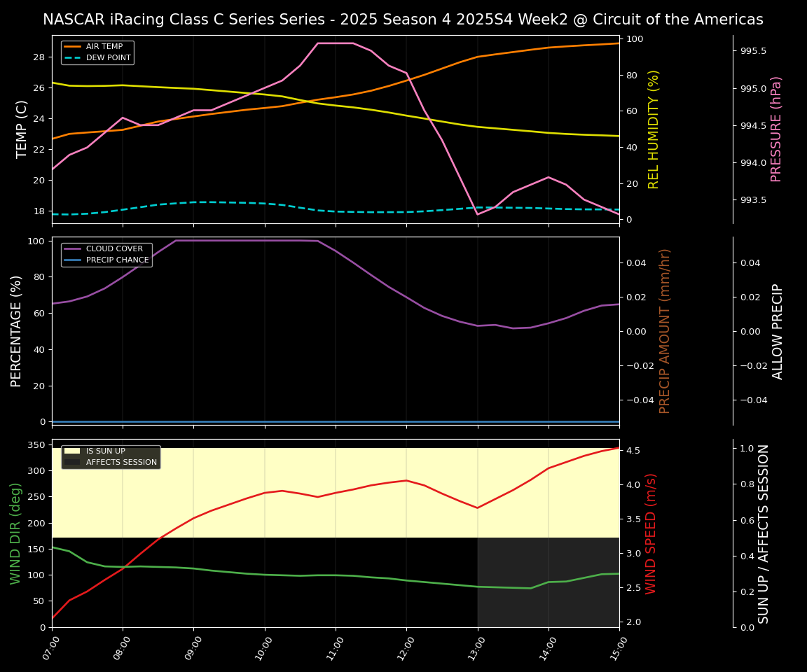Viewport: 807px width, 672px height.
Task: Click the IS SUN UP yellow legend patch
Action: click(71, 451)
